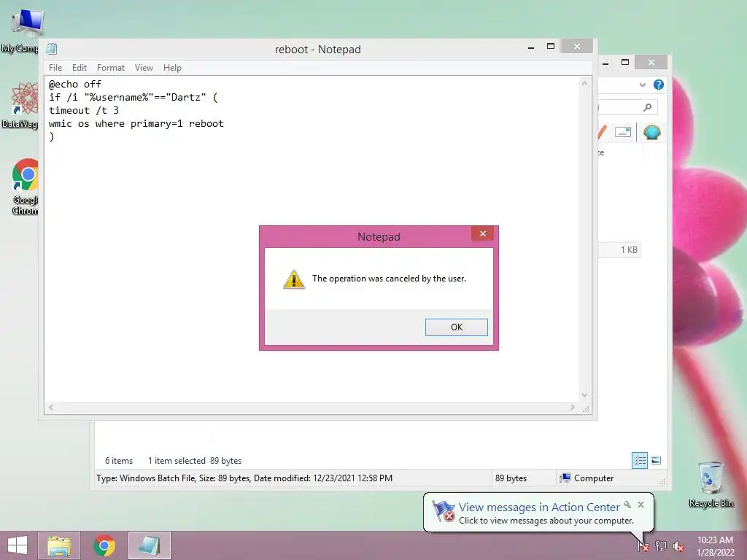
Task: Click the '89 bytes' status bar pane
Action: click(511, 478)
